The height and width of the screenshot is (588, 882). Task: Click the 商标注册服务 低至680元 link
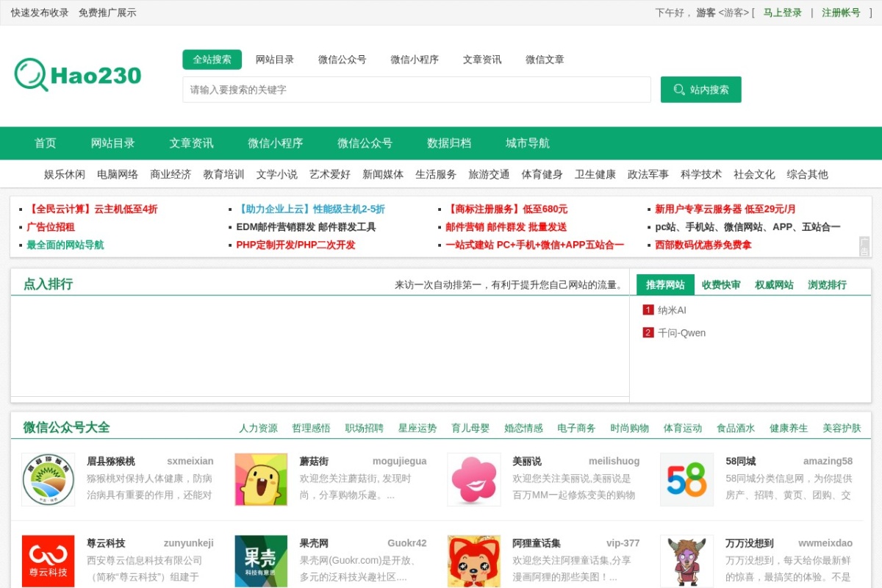point(506,209)
